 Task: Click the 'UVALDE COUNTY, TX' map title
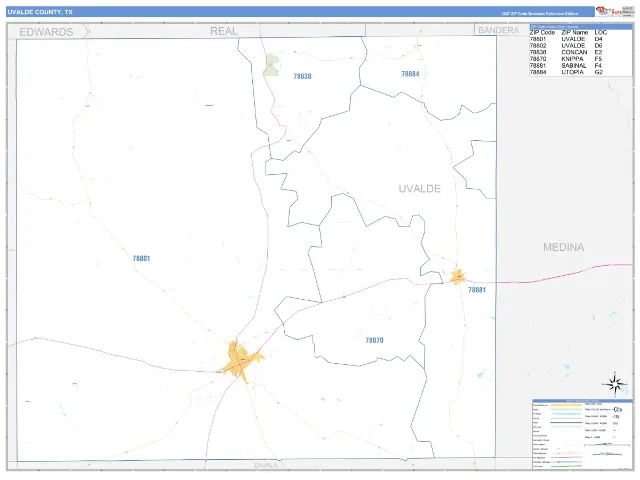[40, 12]
